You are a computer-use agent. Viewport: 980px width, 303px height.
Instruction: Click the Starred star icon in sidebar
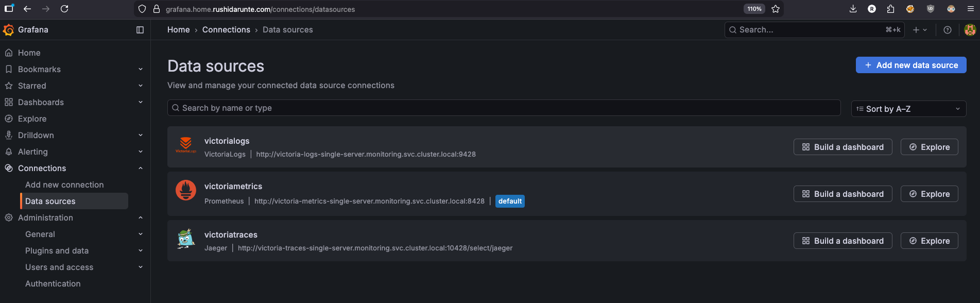coord(9,86)
